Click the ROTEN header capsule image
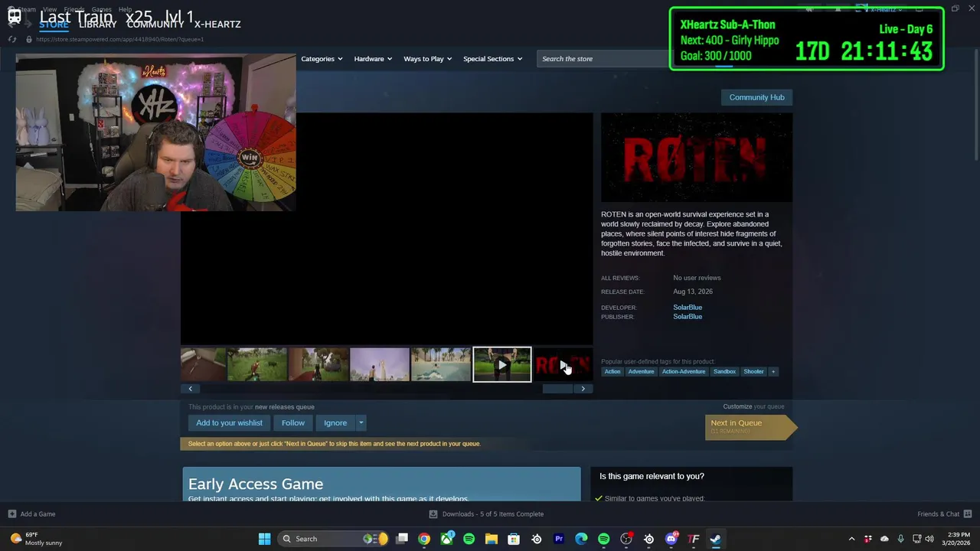Image resolution: width=980 pixels, height=551 pixels. (x=697, y=158)
